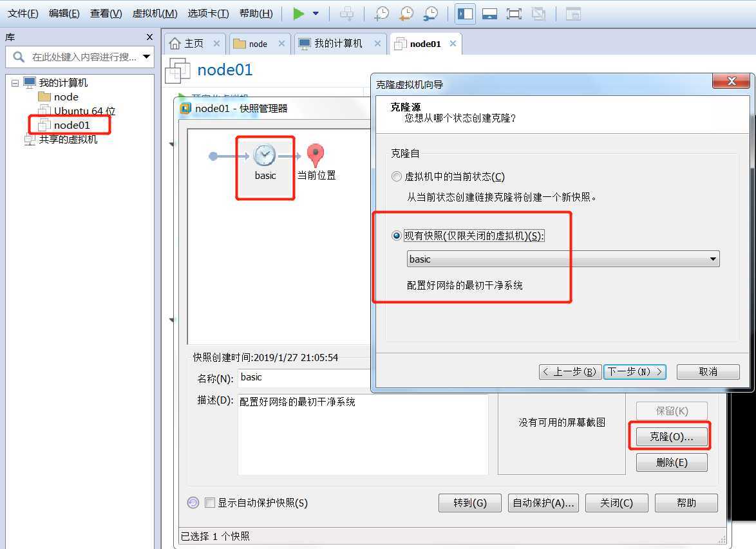Click 取消 in clone wizard

[x=708, y=371]
